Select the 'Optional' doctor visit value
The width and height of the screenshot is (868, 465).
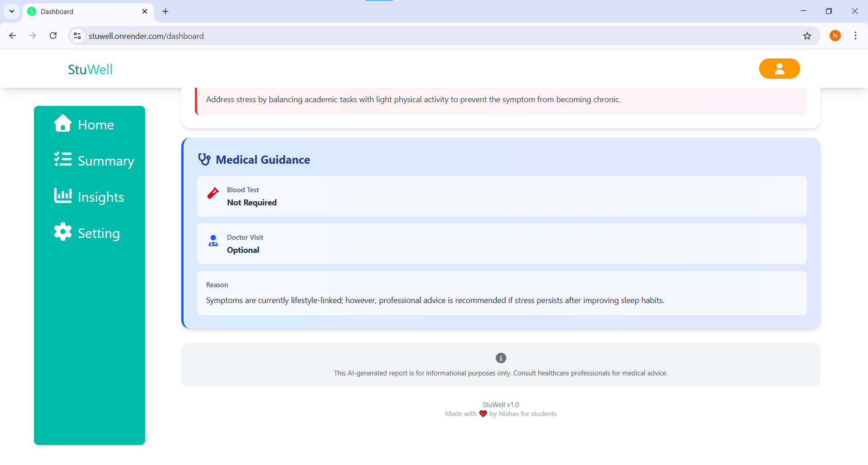[x=243, y=250]
